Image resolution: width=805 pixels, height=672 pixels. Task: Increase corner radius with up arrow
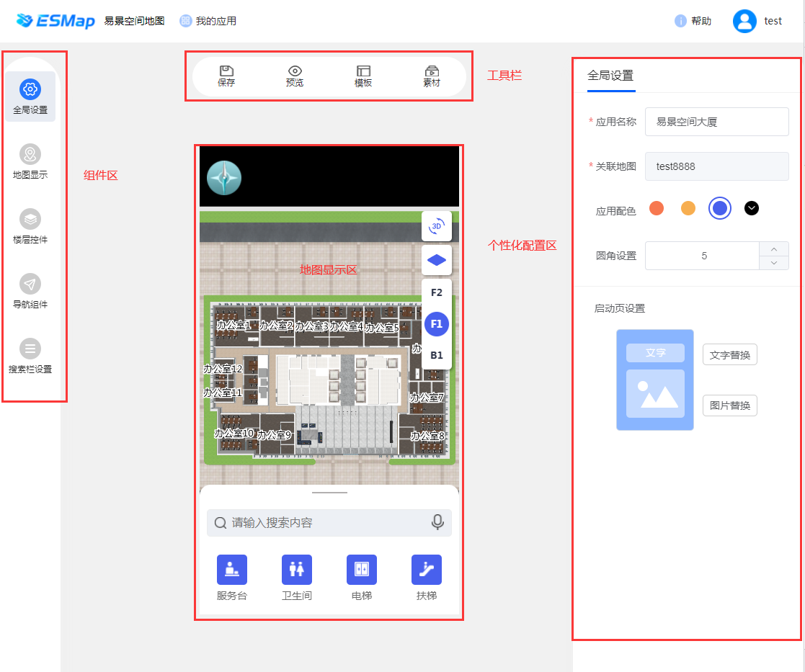click(774, 249)
